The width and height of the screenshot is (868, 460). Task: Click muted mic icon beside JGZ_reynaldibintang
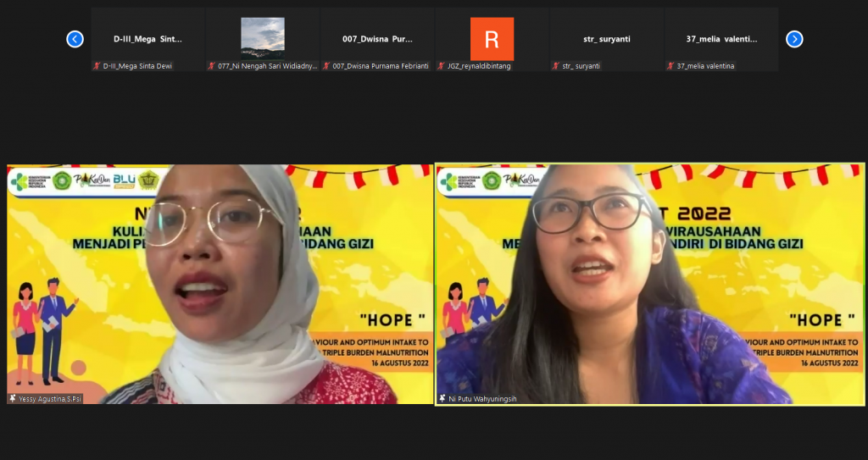pos(441,66)
